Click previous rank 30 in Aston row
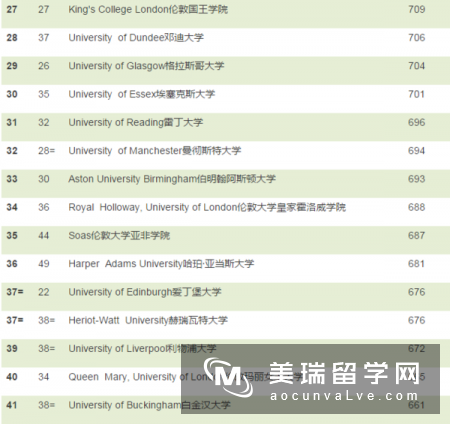This screenshot has width=450, height=424. (43, 179)
